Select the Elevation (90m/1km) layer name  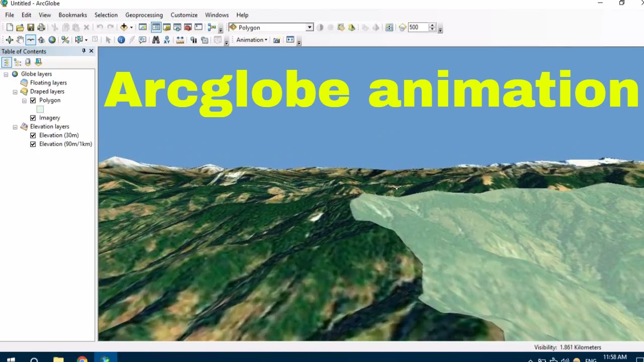point(65,144)
